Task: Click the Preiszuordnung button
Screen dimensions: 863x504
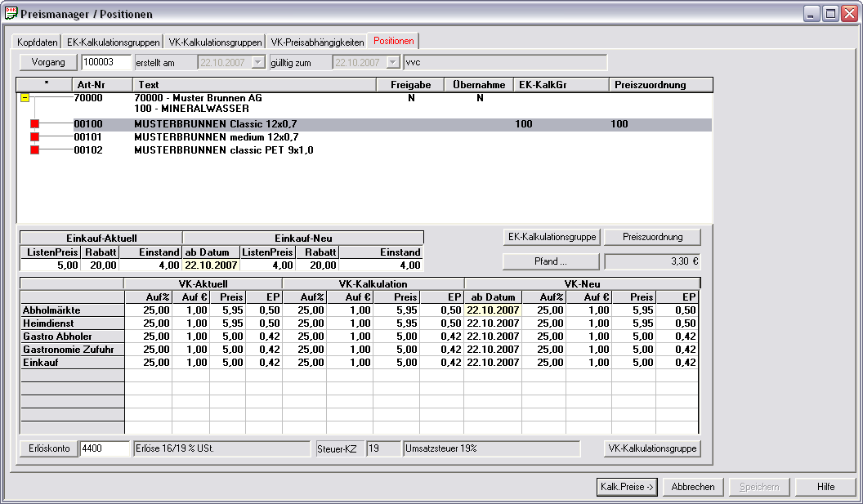Action: click(653, 237)
